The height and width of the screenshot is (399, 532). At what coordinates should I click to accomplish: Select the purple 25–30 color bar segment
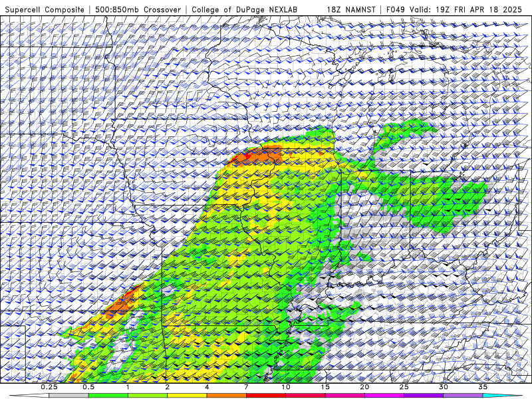click(424, 396)
